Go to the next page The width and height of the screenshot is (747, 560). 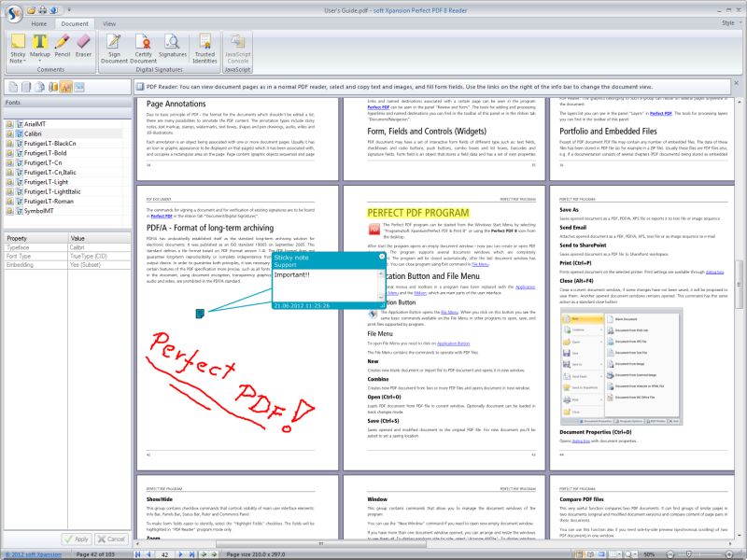(x=180, y=554)
